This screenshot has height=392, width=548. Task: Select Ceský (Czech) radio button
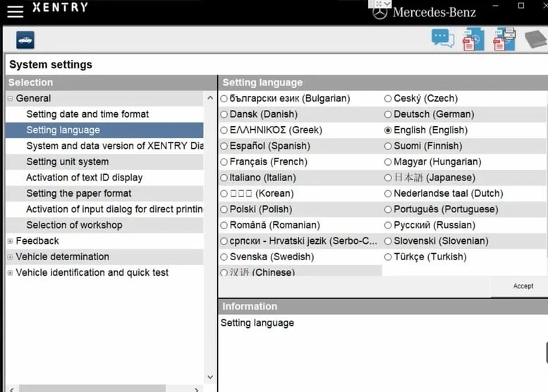388,99
